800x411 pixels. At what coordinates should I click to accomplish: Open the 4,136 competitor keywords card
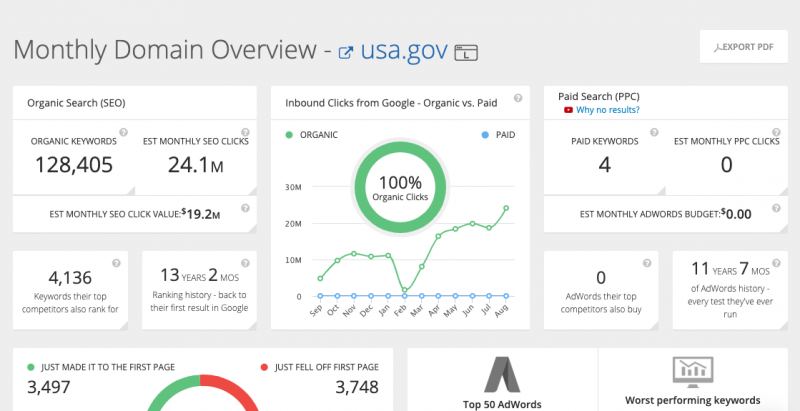pyautogui.click(x=70, y=290)
